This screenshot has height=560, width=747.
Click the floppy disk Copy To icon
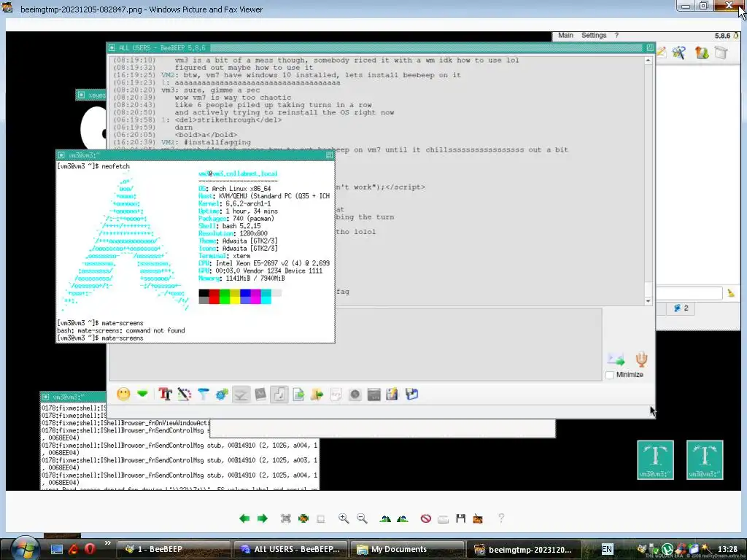[460, 518]
